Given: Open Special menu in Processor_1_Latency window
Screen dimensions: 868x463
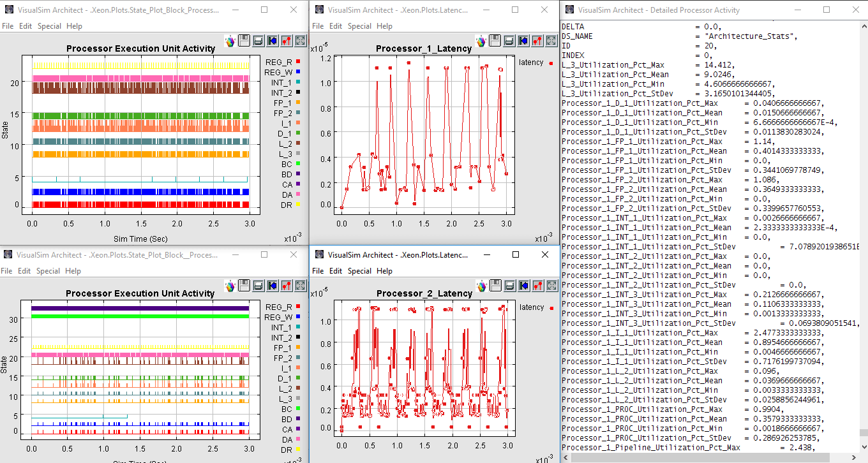Looking at the screenshot, I should point(359,26).
